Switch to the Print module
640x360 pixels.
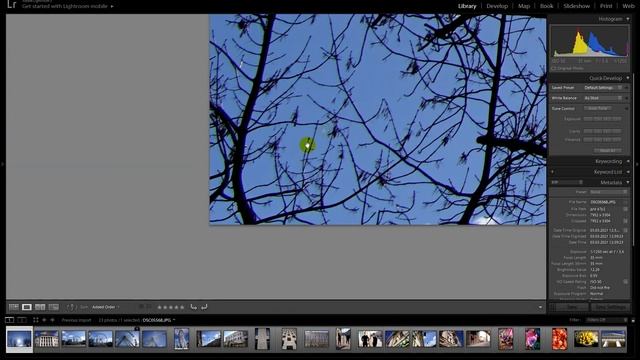point(606,6)
